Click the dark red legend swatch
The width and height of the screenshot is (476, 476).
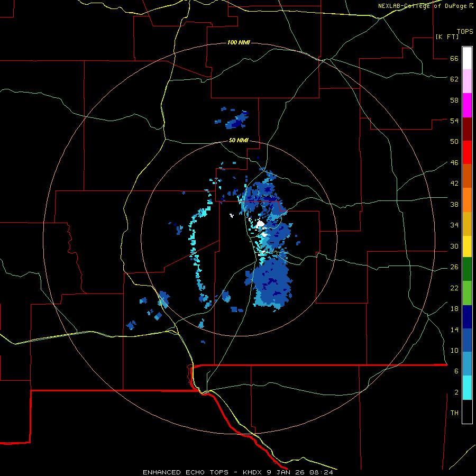tap(467, 129)
